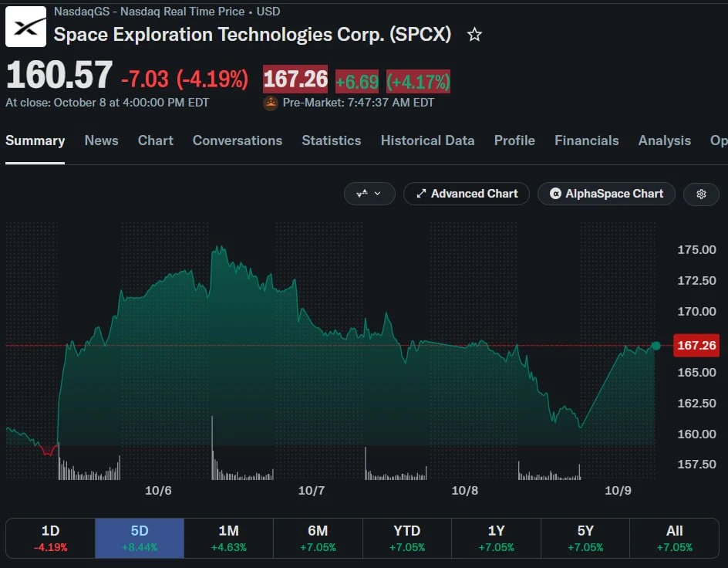Click the -7.03 (-4.19%) change text
The image size is (728, 568).
click(x=184, y=79)
